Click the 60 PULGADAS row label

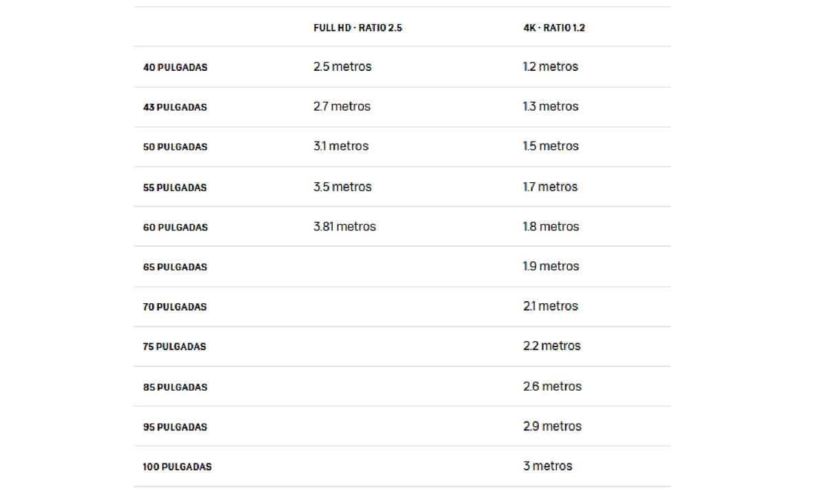(x=175, y=227)
